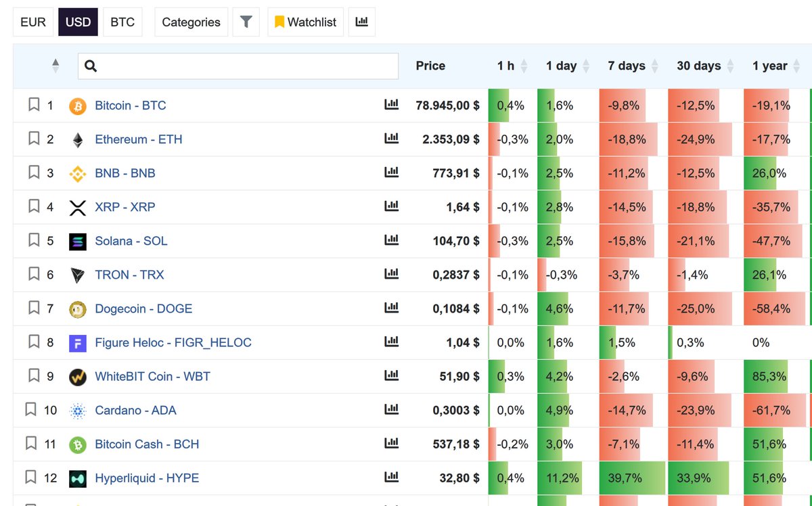Click the Hyperliquid logo
This screenshot has width=812, height=506.
[x=78, y=478]
